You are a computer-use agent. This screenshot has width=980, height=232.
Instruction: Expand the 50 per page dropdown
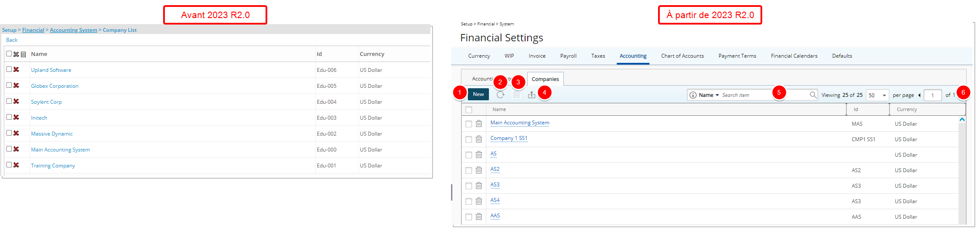tap(878, 95)
